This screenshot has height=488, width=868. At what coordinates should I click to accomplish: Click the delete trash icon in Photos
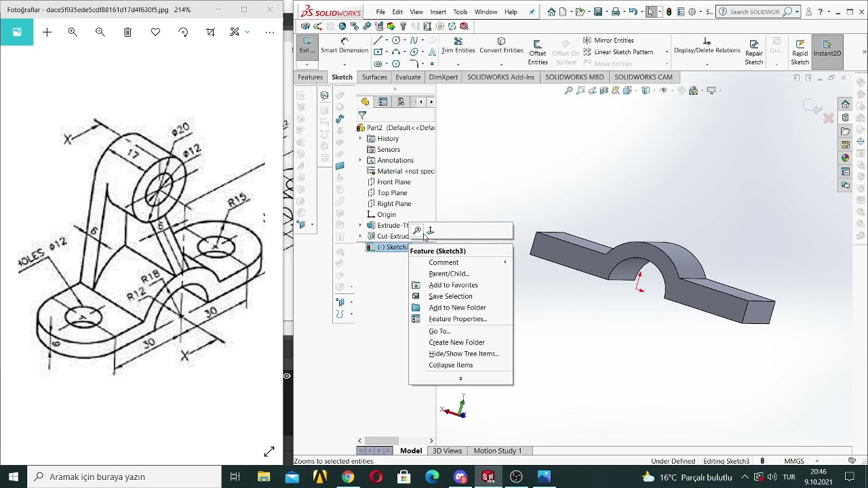click(127, 32)
